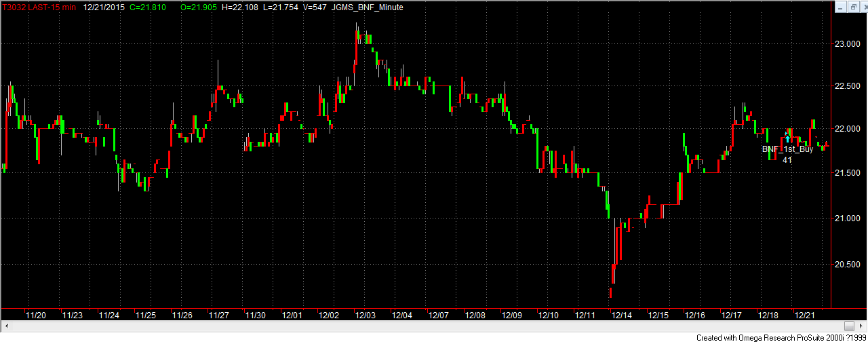Click the 'JGMS_BNF_Minute' strategy label
Screen dimensions: 868x342
point(369,6)
